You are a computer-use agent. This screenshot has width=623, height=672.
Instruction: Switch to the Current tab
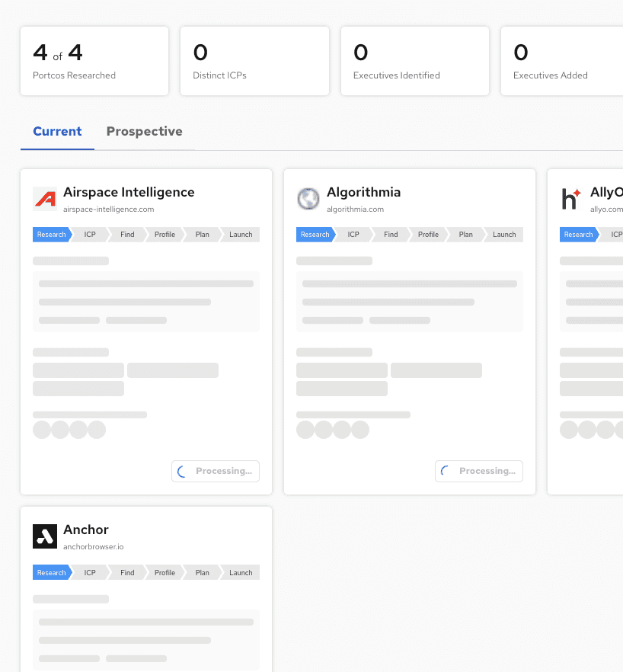(x=57, y=131)
